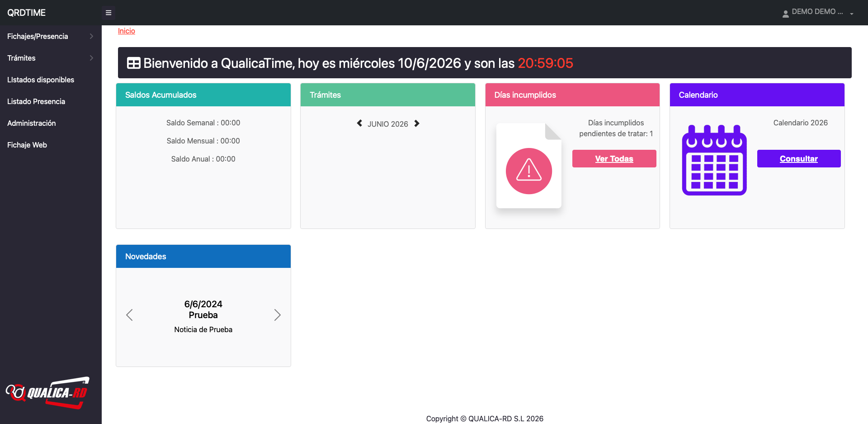Click the Inicio breadcrumb link

(x=127, y=31)
